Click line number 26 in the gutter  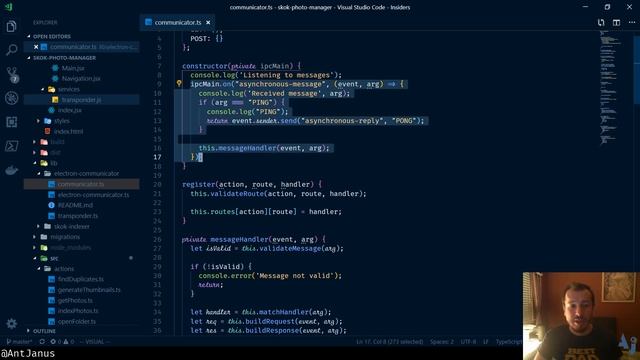point(158,239)
